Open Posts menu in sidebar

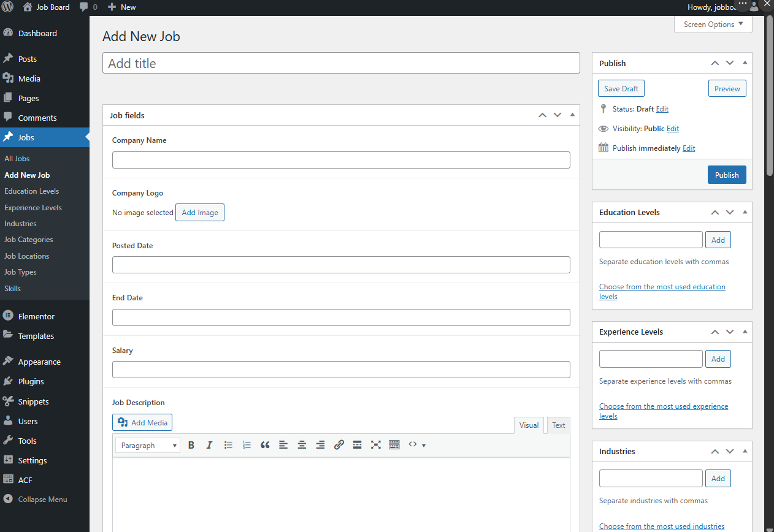pyautogui.click(x=28, y=59)
